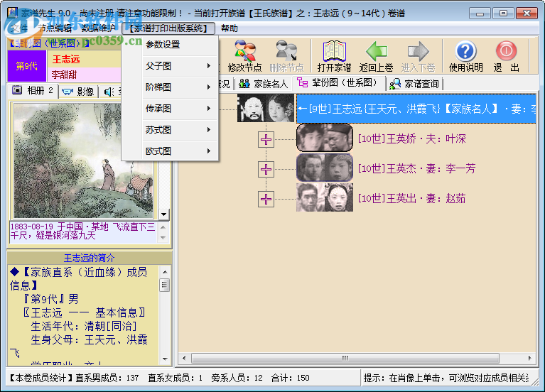545x392 pixels.
Task: Open 使用说明 help icon
Action: (x=465, y=55)
